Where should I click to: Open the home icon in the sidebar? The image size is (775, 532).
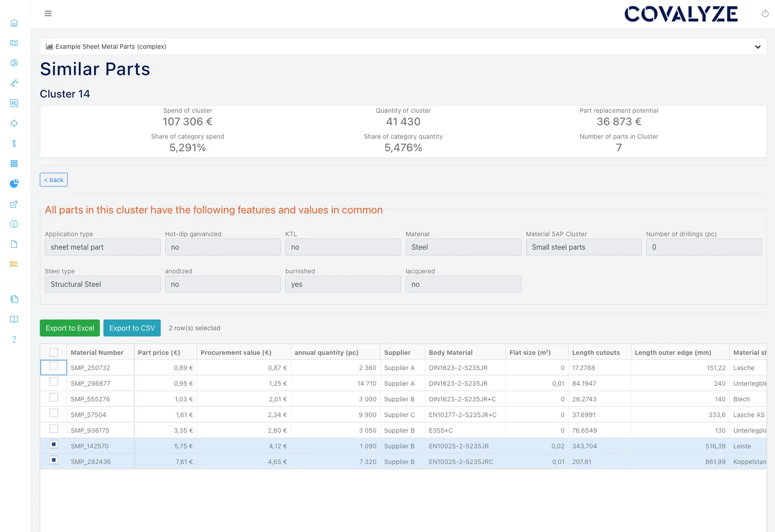[x=14, y=23]
